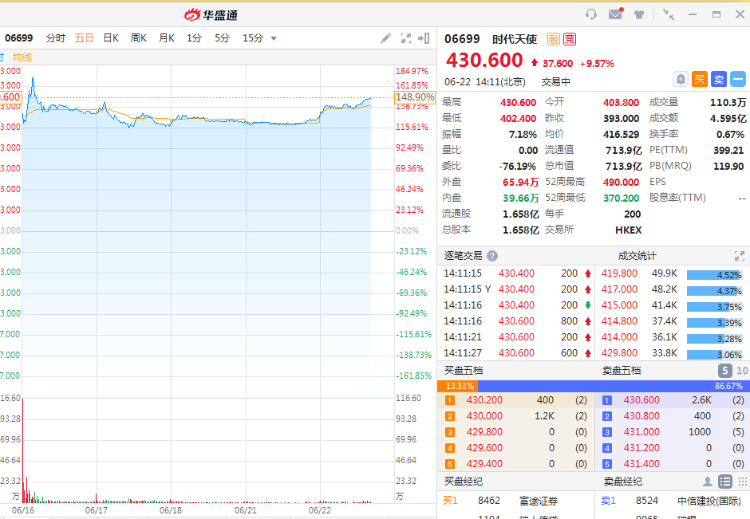
Task: Click the blue 86.67% sell ratio bar
Action: (614, 386)
